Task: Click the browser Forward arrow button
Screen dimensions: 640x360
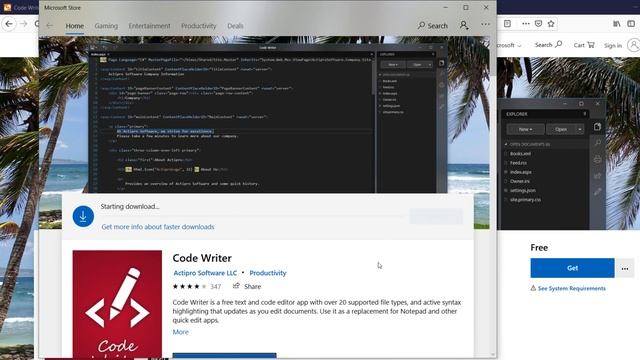Action: (x=24, y=24)
